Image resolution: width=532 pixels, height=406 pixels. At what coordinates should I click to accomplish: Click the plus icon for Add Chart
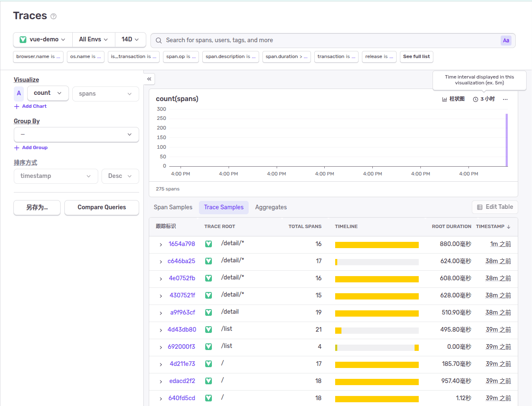point(17,107)
